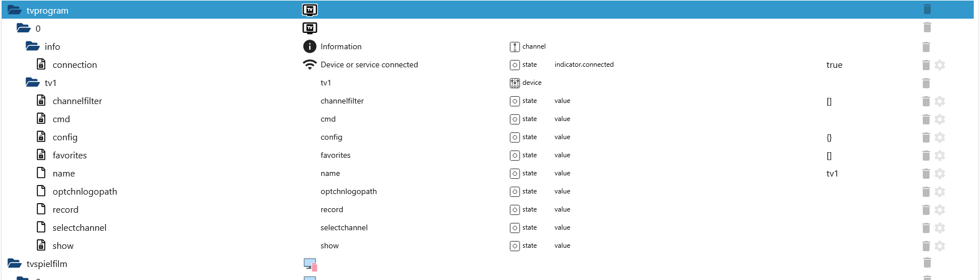
Task: Collapse the tv1 device folder
Action: pos(32,83)
